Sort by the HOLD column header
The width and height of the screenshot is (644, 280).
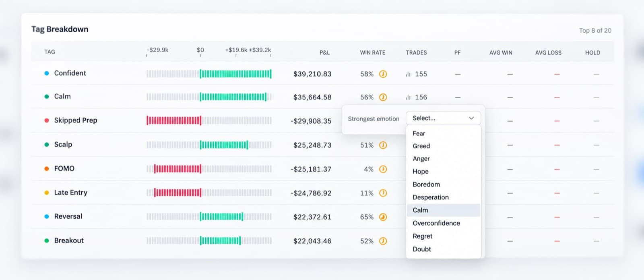click(x=592, y=52)
